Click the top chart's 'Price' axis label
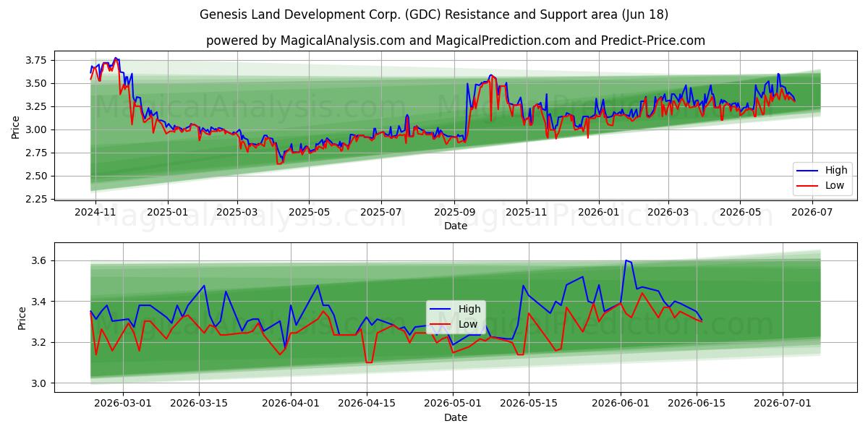 [x=16, y=127]
